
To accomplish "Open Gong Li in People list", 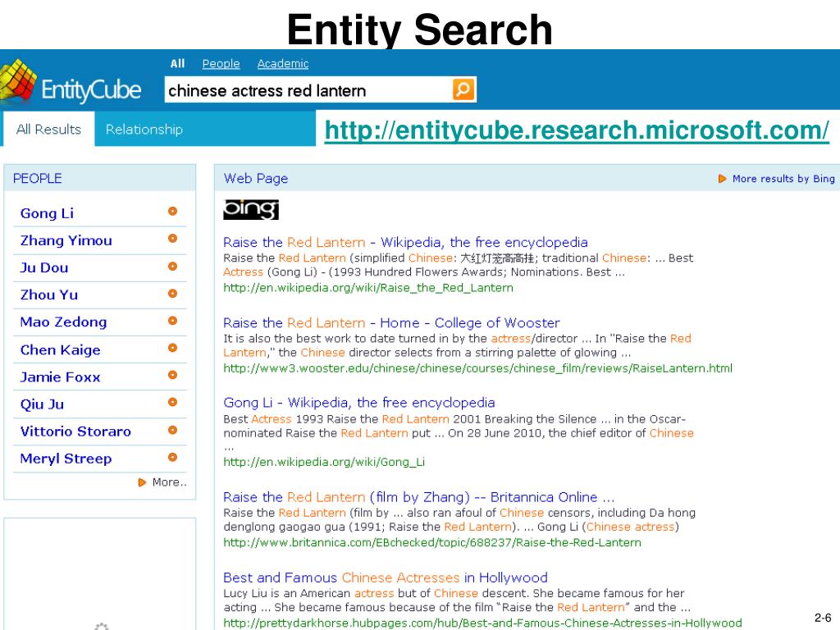I will point(47,213).
